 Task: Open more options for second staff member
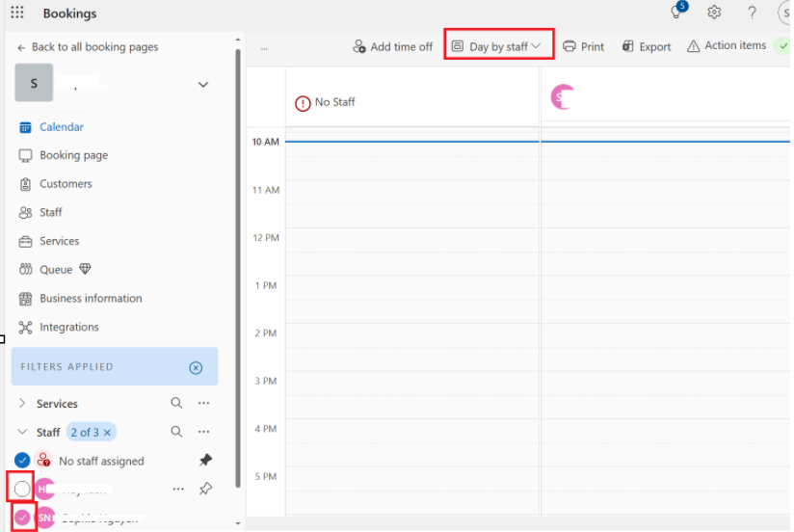coord(177,489)
